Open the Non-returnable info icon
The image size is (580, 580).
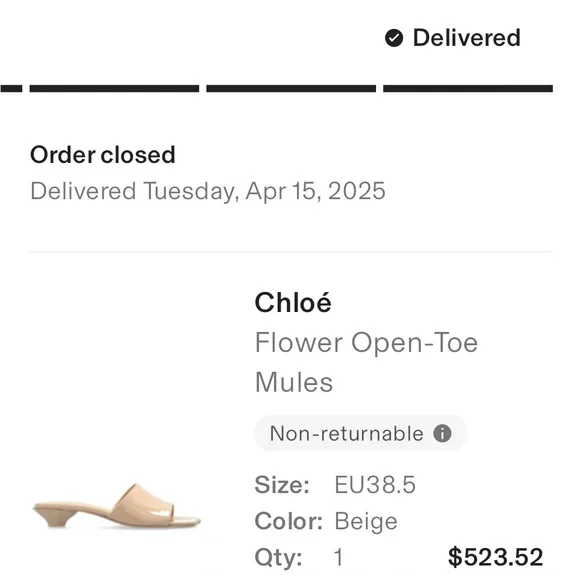[442, 433]
